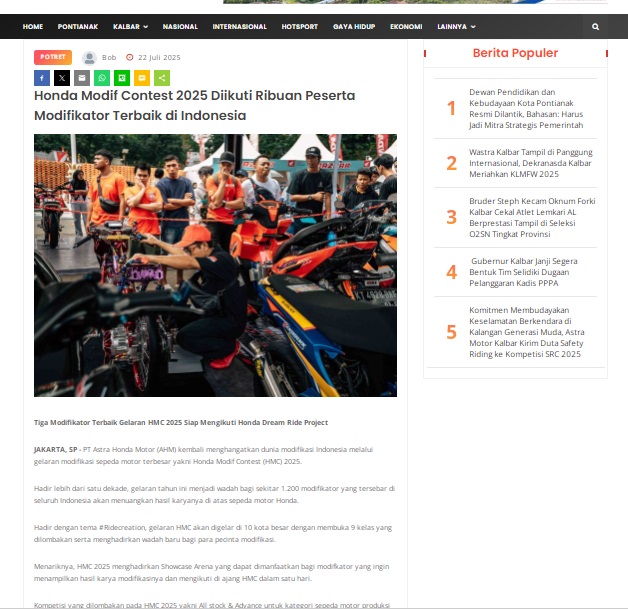This screenshot has height=609, width=628.
Task: Click the red clock icon beside date
Action: point(129,57)
